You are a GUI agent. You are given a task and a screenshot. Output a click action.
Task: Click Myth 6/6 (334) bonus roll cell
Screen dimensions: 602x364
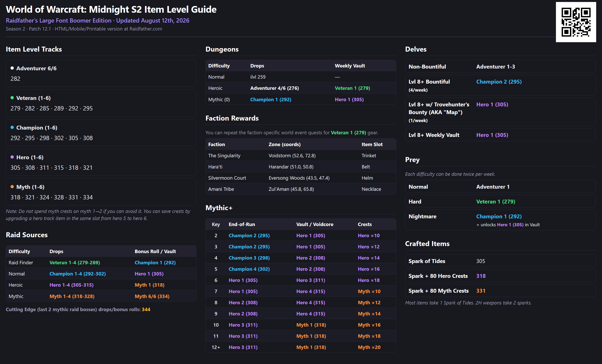(152, 296)
